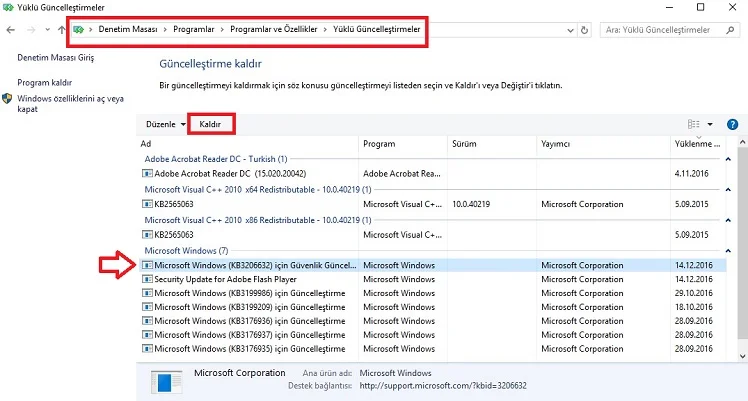Click the Kaldır button

click(210, 124)
